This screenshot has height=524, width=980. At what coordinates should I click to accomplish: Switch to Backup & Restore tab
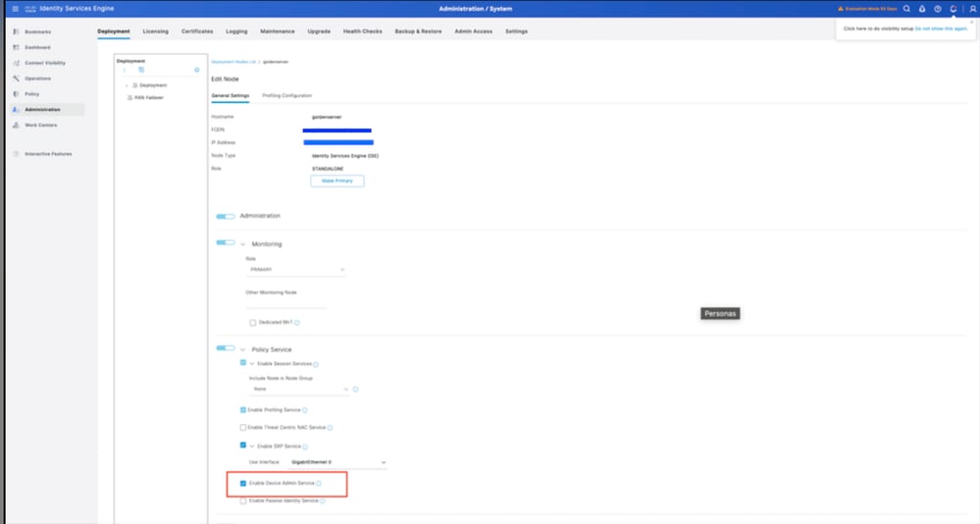tap(418, 31)
